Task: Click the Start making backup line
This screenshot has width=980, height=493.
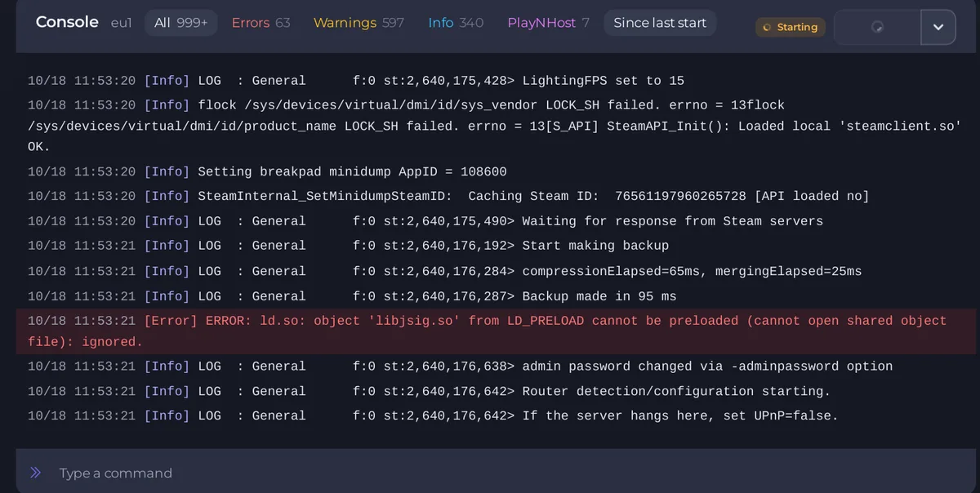Action: (x=348, y=246)
